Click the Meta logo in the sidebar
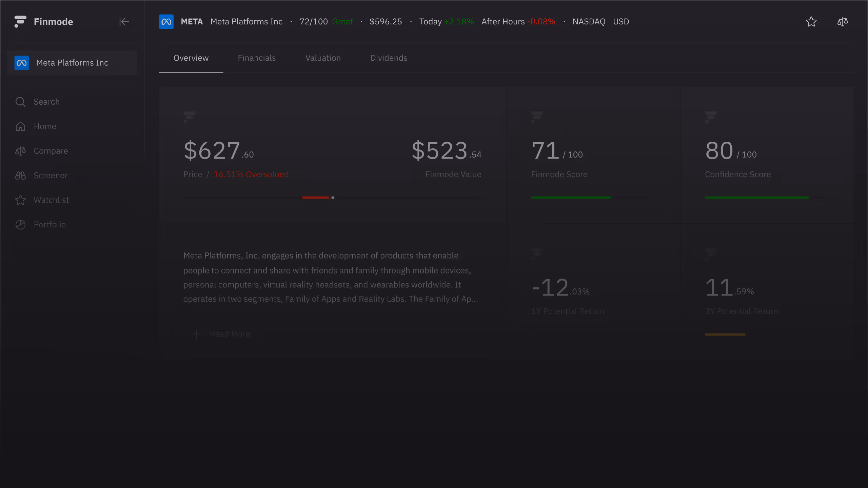 coord(22,63)
